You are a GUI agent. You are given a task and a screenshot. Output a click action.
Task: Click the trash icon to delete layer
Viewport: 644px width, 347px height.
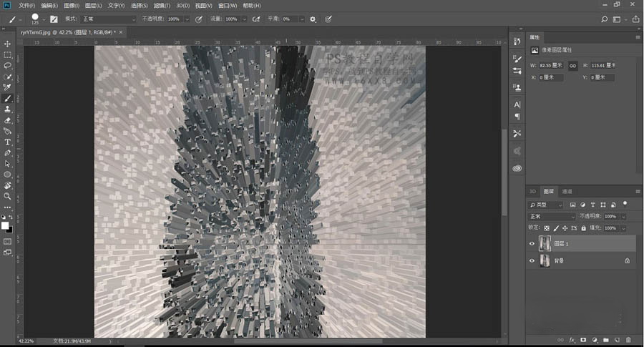(x=628, y=339)
